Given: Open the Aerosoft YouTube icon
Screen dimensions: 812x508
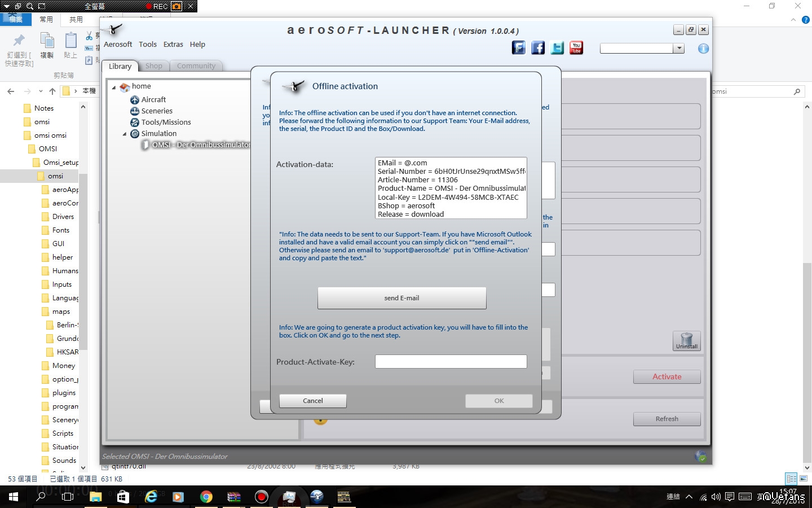Looking at the screenshot, I should [576, 48].
